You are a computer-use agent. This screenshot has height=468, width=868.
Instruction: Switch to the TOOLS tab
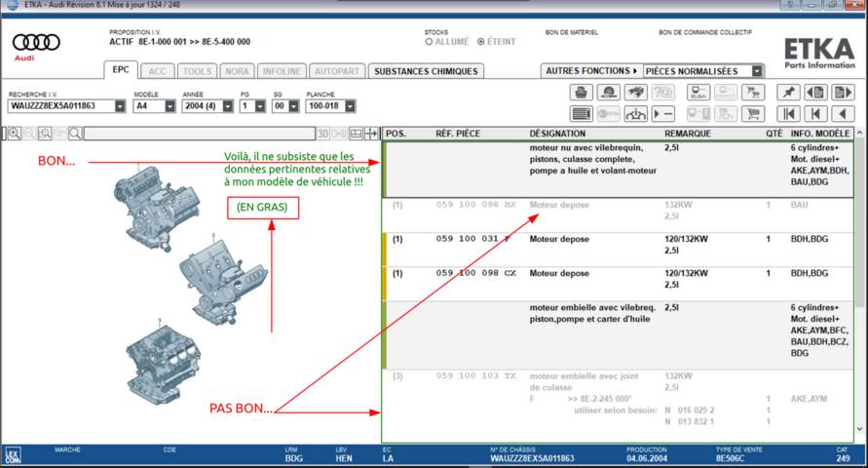pyautogui.click(x=197, y=71)
